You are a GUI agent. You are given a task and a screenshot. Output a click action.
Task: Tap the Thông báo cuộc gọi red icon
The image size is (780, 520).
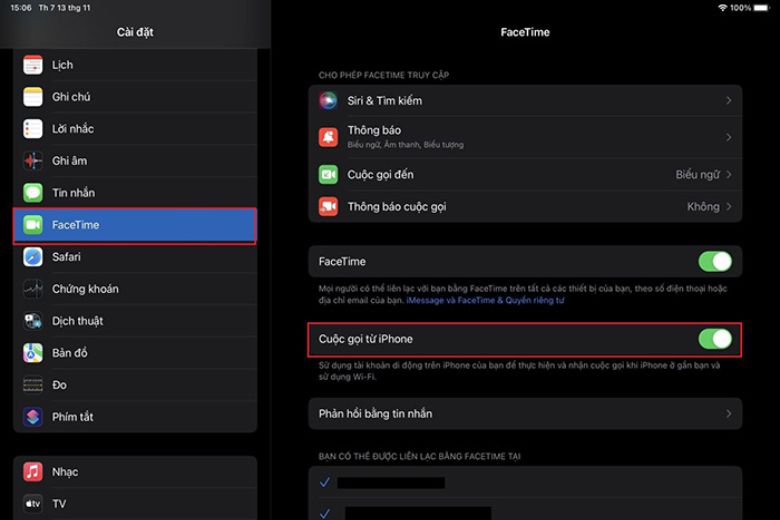tap(328, 207)
